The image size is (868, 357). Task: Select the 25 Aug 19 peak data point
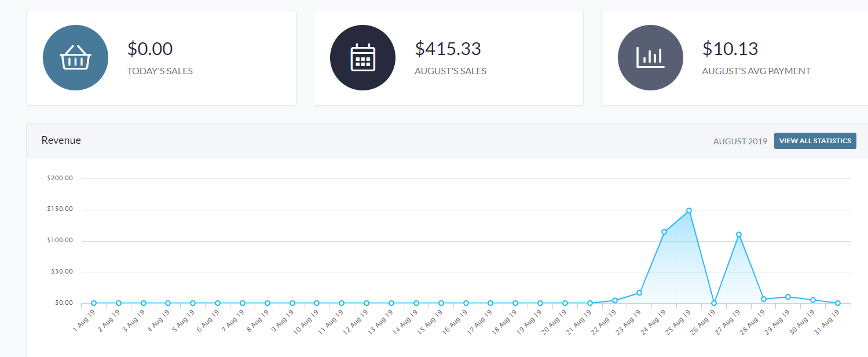688,210
